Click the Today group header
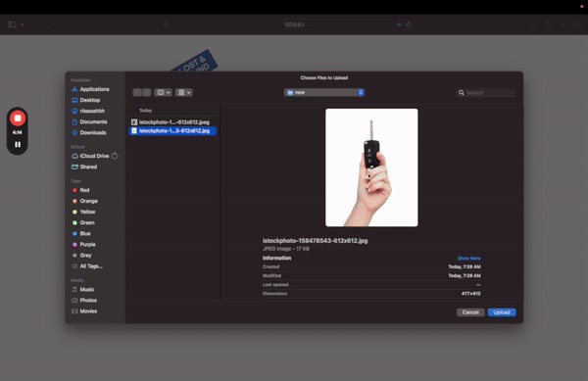The image size is (588, 381). click(x=145, y=111)
